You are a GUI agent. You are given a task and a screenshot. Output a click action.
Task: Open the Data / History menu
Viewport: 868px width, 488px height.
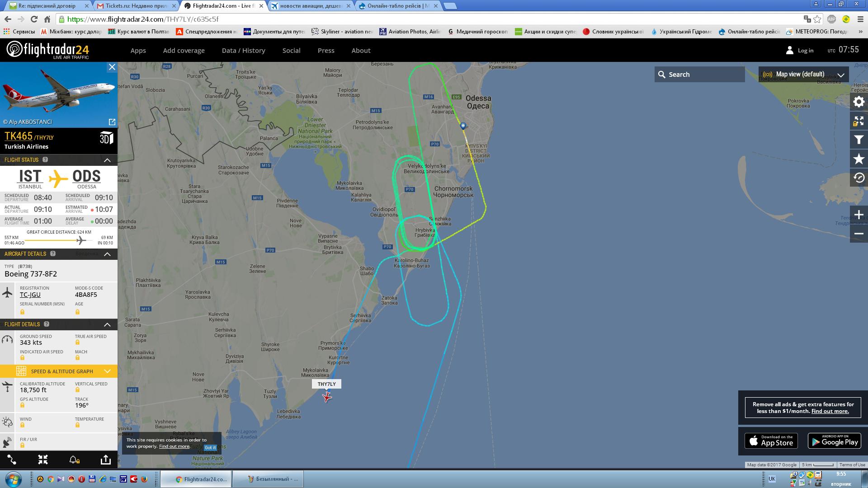pyautogui.click(x=243, y=51)
